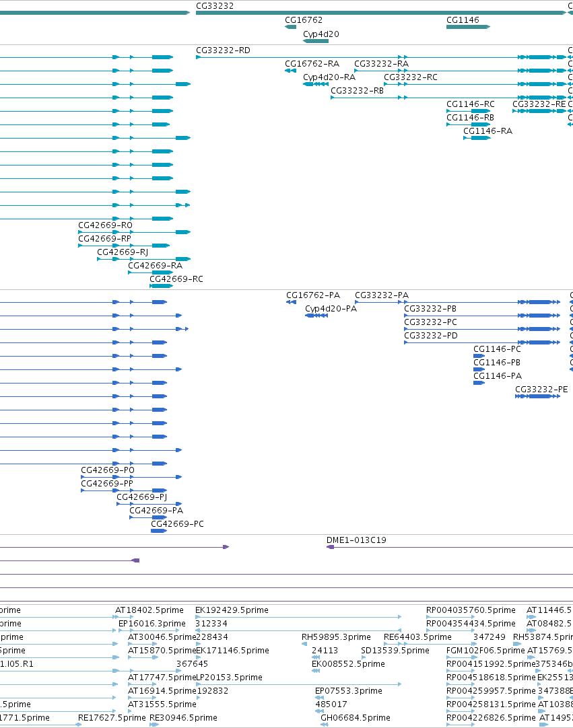Select the DME1-013C19 clone feature
The image size is (573, 728).
click(x=356, y=540)
